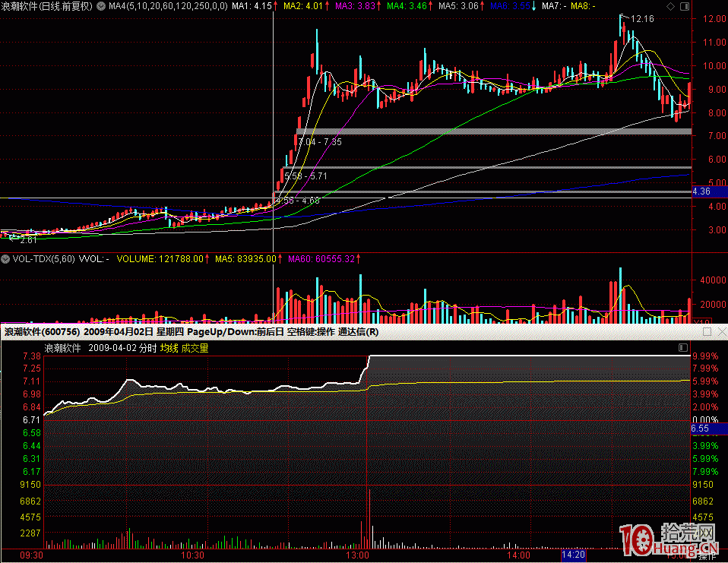Maximize the intraday popup window
Screen dimensions: 728x563
tap(707, 332)
